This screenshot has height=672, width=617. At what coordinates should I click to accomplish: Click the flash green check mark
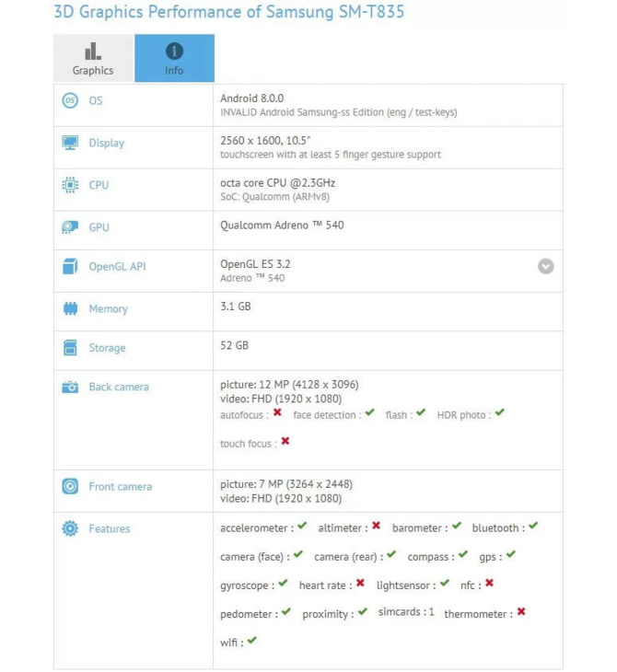[421, 412]
